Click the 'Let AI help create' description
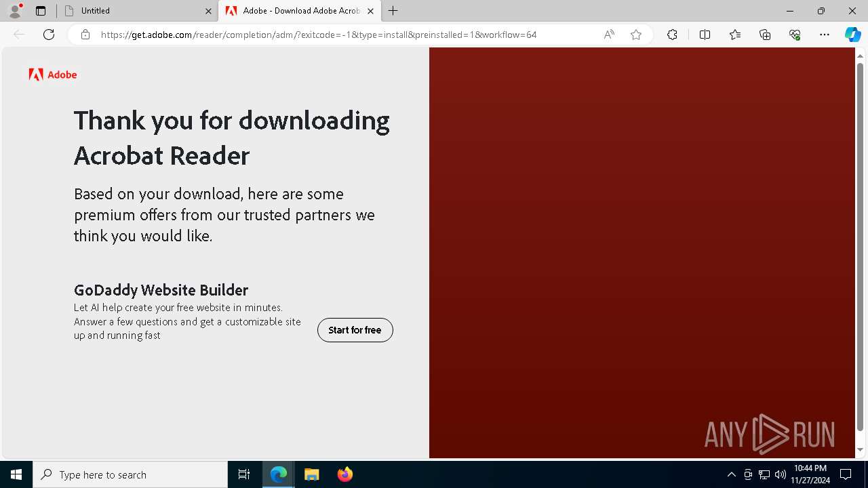 187,321
